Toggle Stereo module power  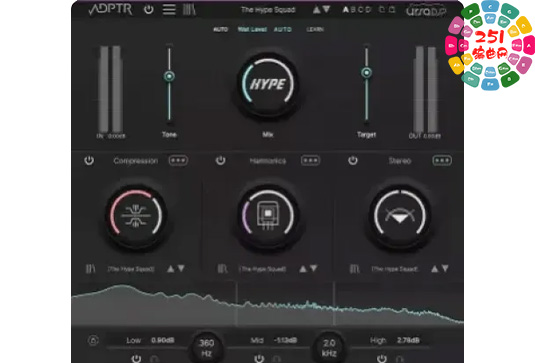pyautogui.click(x=353, y=160)
